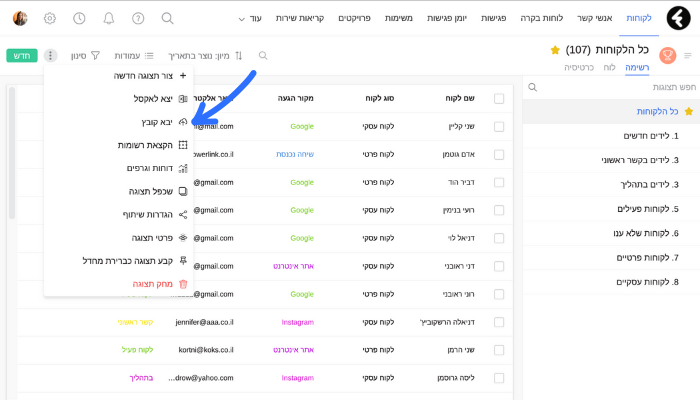Click the orange trophy icon
The width and height of the screenshot is (700, 400).
pyautogui.click(x=667, y=55)
